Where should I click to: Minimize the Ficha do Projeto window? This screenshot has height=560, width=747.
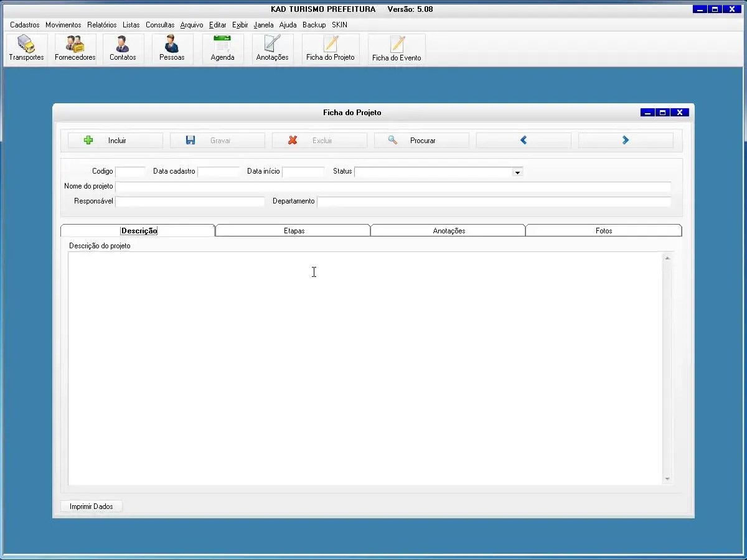[x=647, y=113]
